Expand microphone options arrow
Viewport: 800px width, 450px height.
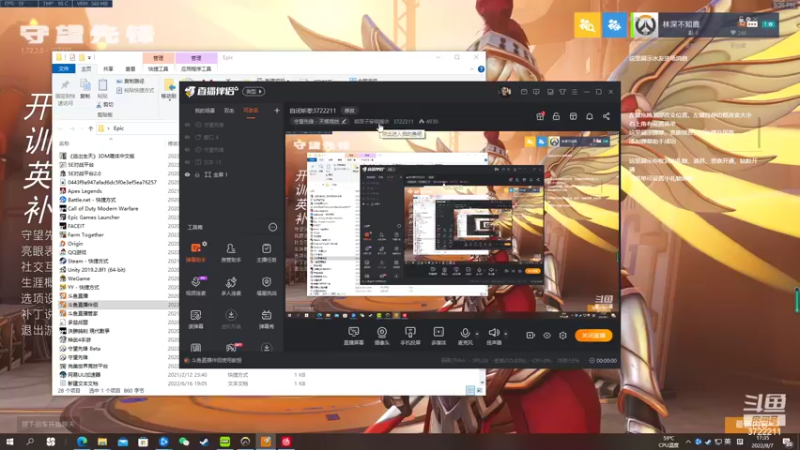477,334
